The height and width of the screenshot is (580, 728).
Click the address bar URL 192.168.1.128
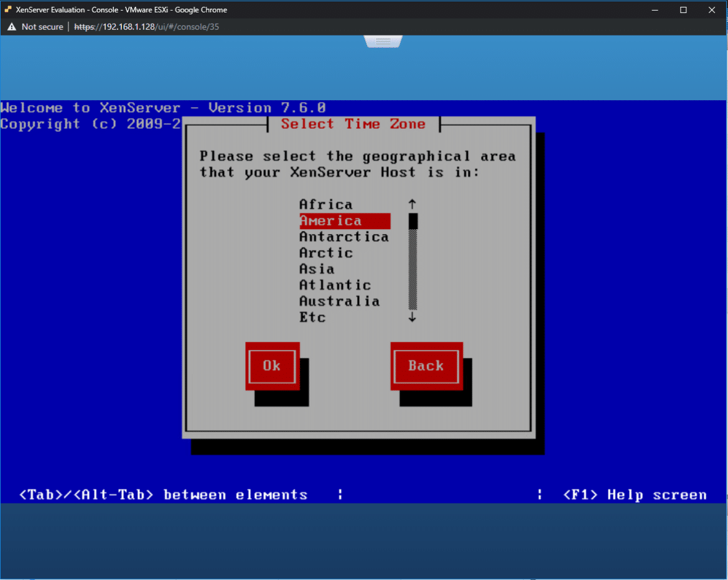147,27
